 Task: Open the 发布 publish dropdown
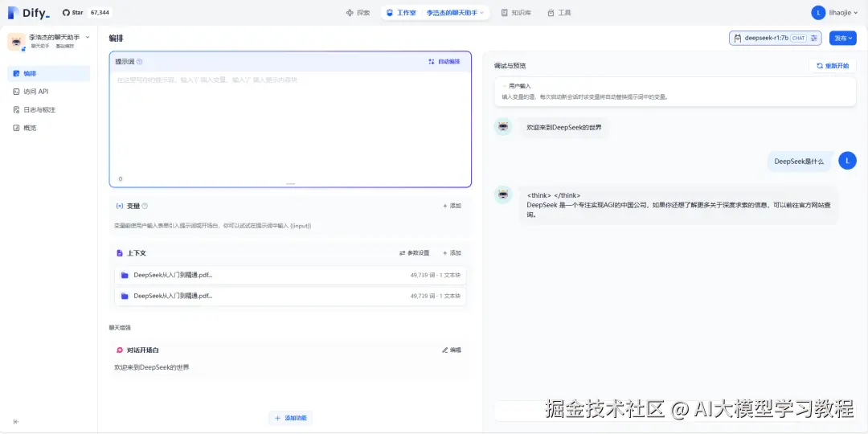(843, 39)
